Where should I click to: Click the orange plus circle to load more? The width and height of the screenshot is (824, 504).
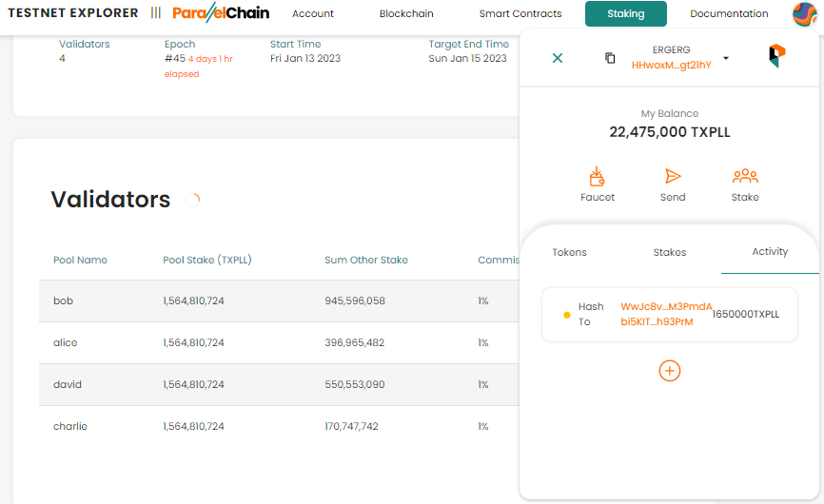coord(670,371)
